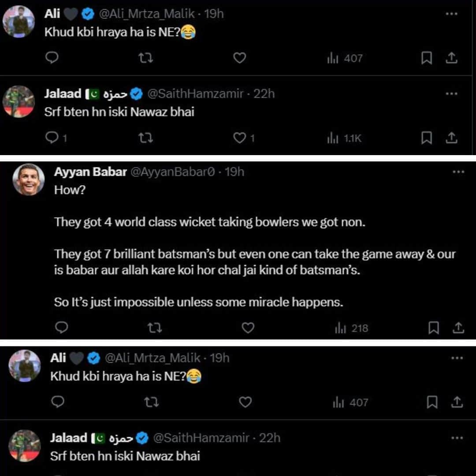Retweet Ayyan Babar's 'How?' tweet

pyautogui.click(x=154, y=328)
